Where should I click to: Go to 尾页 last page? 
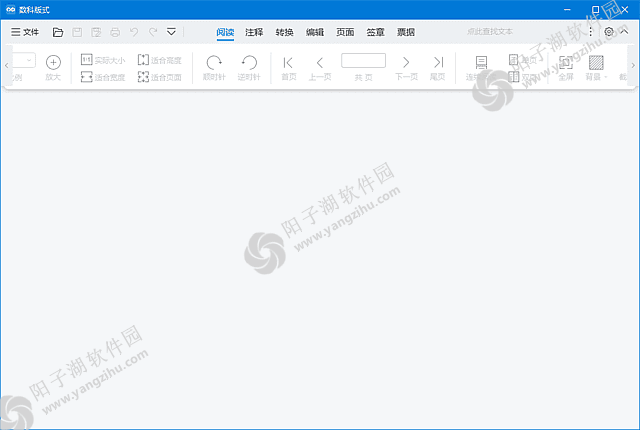coord(438,68)
